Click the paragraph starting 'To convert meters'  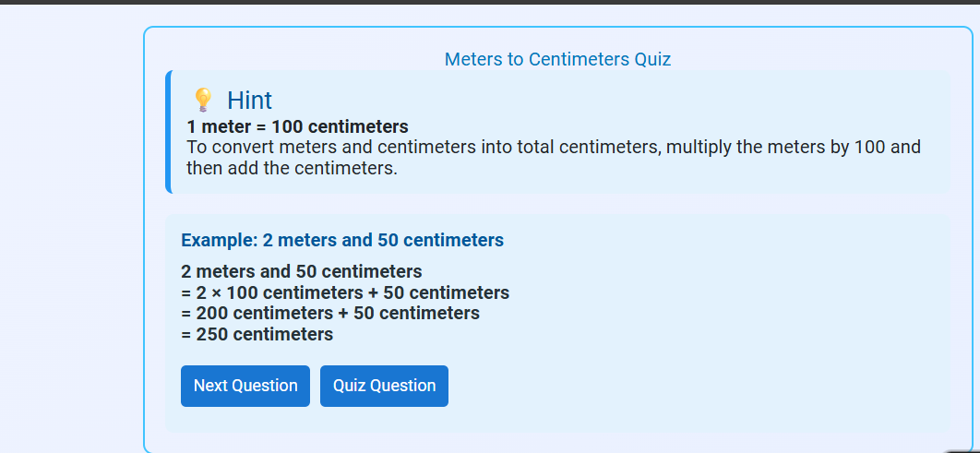click(554, 147)
